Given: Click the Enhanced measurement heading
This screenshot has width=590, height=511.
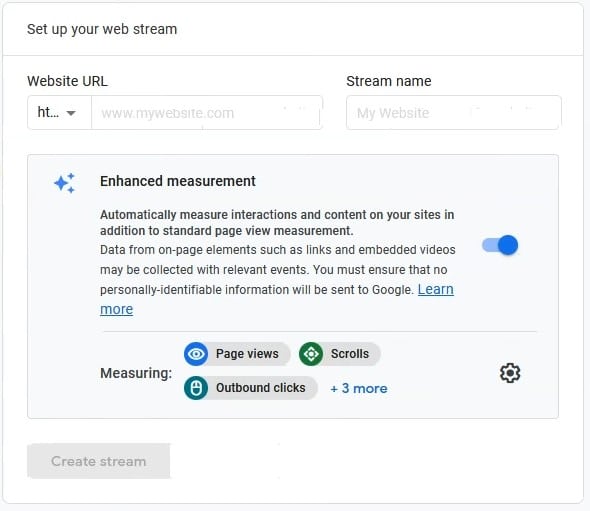Looking at the screenshot, I should coord(178,181).
